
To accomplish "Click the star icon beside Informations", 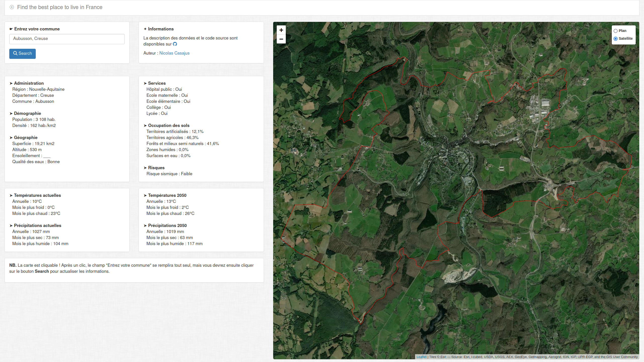I will [145, 29].
